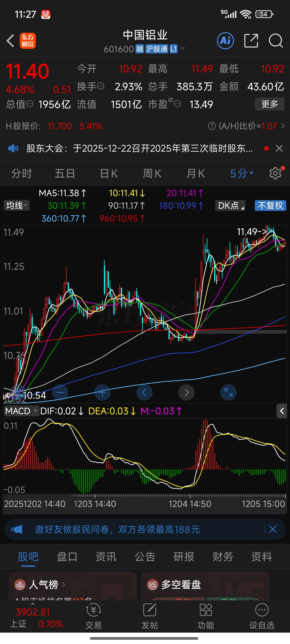The width and height of the screenshot is (290, 644).
Task: Expand chart to fullscreen
Action: click(228, 392)
